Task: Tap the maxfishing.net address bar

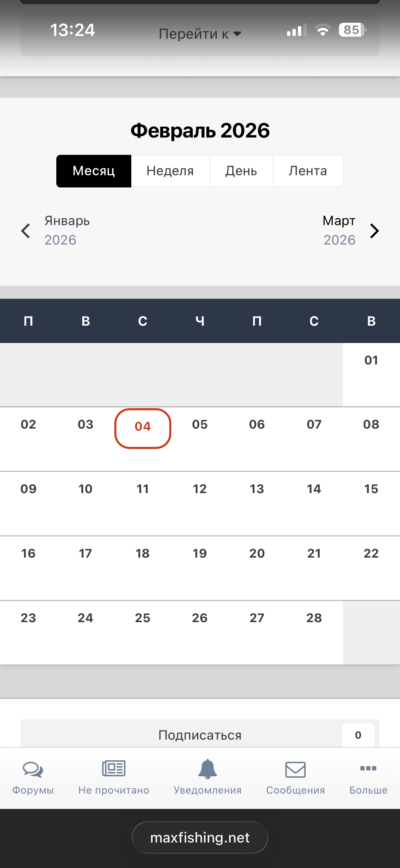Action: pos(200,838)
